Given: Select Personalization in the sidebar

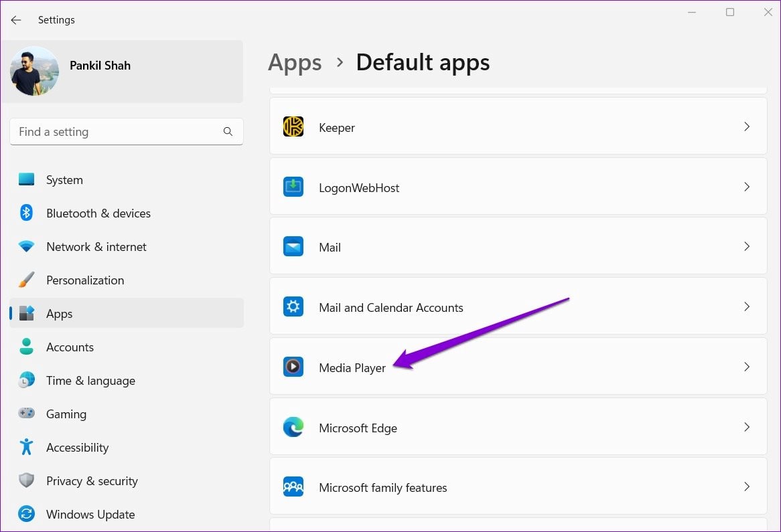Looking at the screenshot, I should point(85,280).
